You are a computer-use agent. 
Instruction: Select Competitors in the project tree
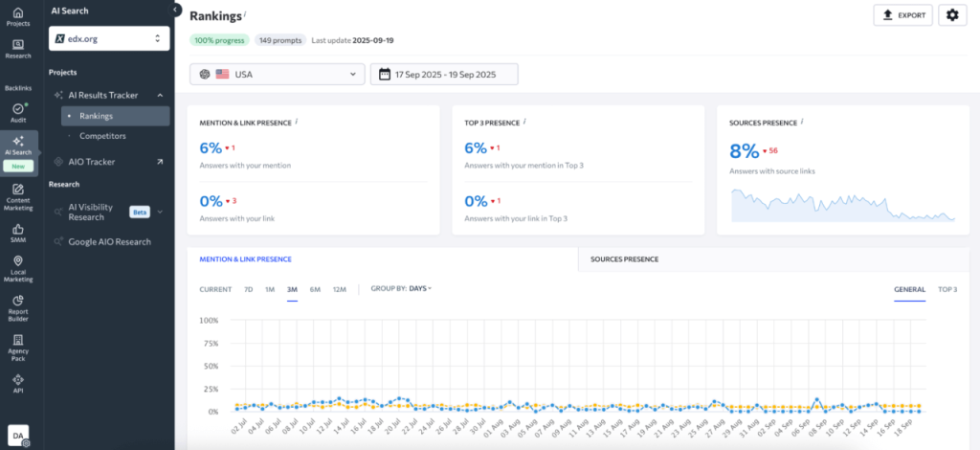102,136
